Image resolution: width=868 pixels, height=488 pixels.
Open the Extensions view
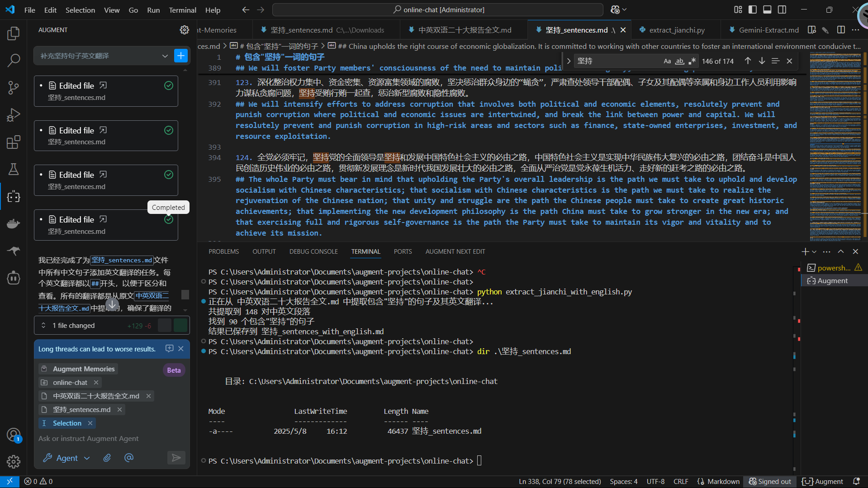point(14,142)
